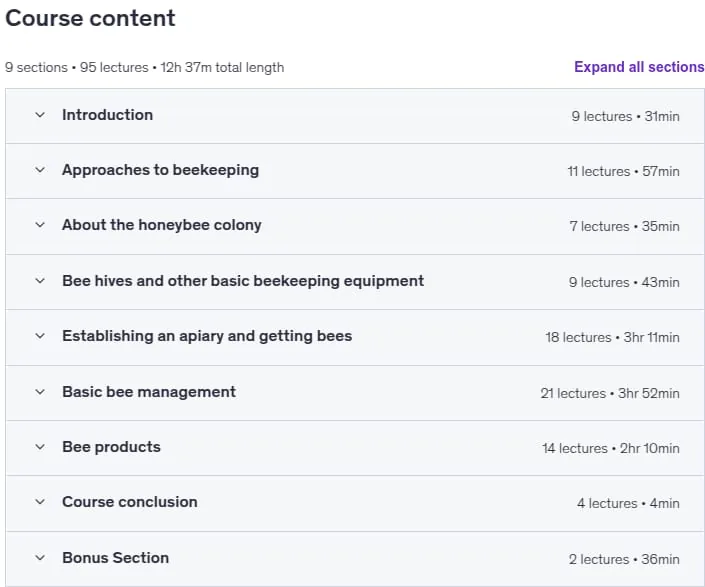Open the Introduction section title

click(107, 115)
